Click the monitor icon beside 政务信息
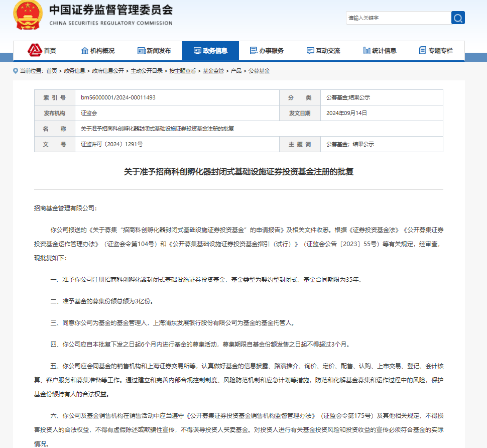The image size is (487, 448). (x=197, y=51)
